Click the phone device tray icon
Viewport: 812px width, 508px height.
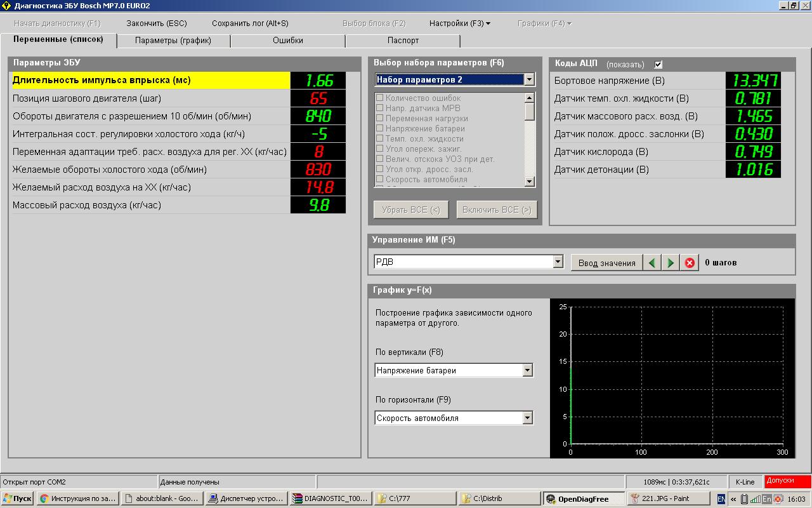745,499
